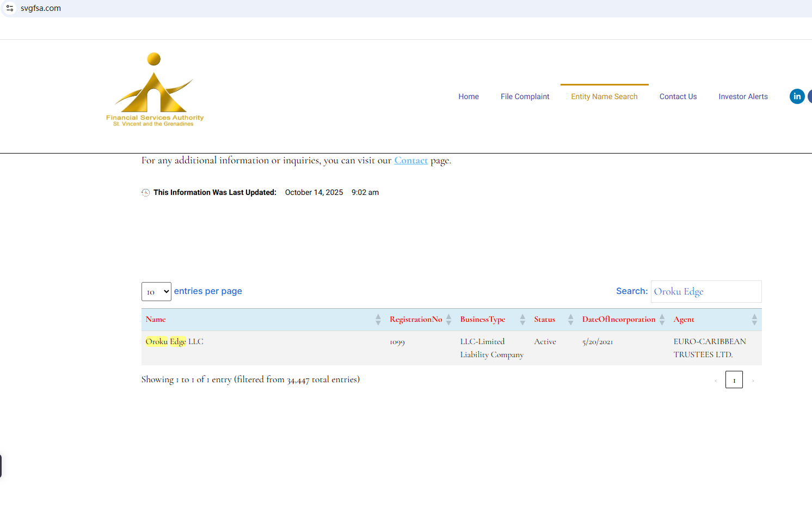Focus the Search input field
The width and height of the screenshot is (812, 526).
706,292
